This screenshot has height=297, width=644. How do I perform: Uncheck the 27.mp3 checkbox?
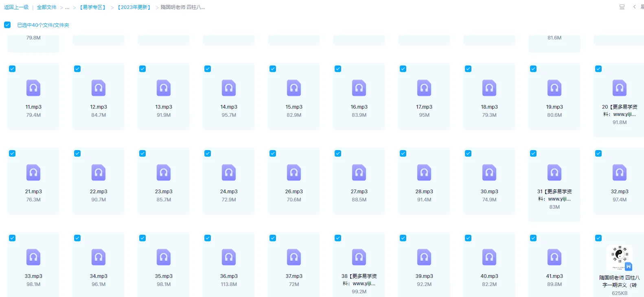click(338, 153)
